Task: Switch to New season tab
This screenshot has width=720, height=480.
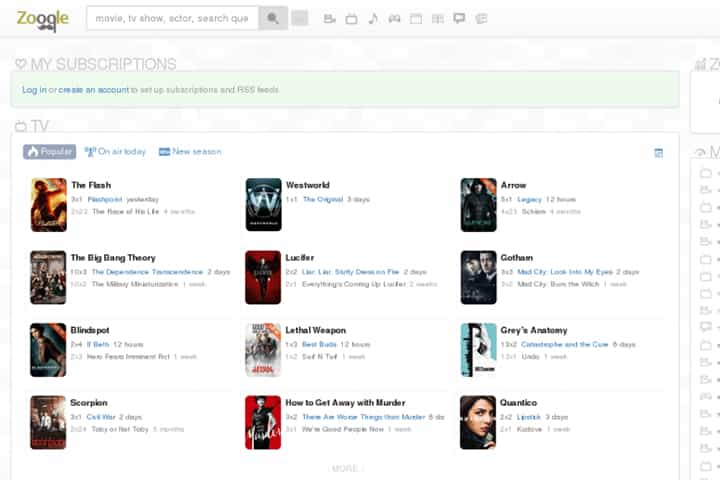Action: 190,152
